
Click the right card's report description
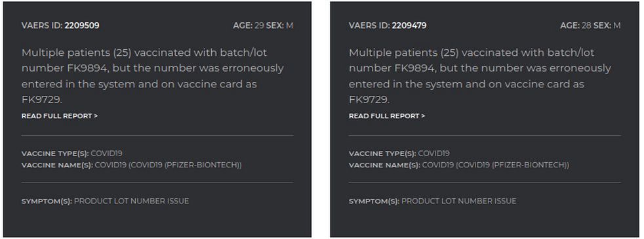pyautogui.click(x=480, y=76)
